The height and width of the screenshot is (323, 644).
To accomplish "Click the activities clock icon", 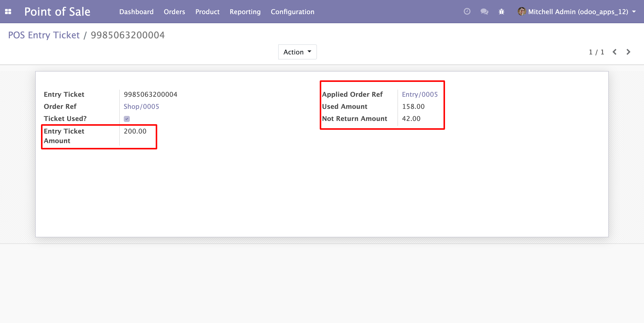I will pyautogui.click(x=467, y=12).
